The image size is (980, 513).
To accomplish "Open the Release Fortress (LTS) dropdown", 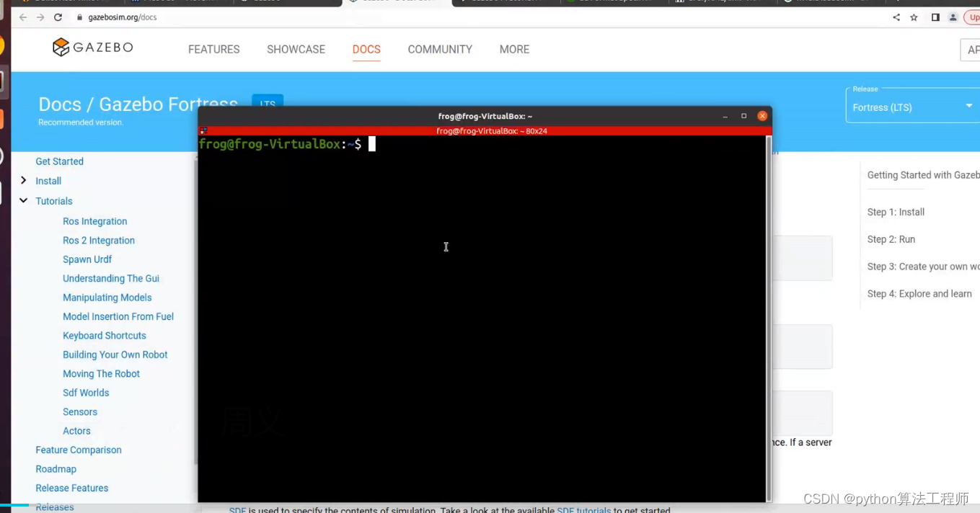I will pos(913,107).
